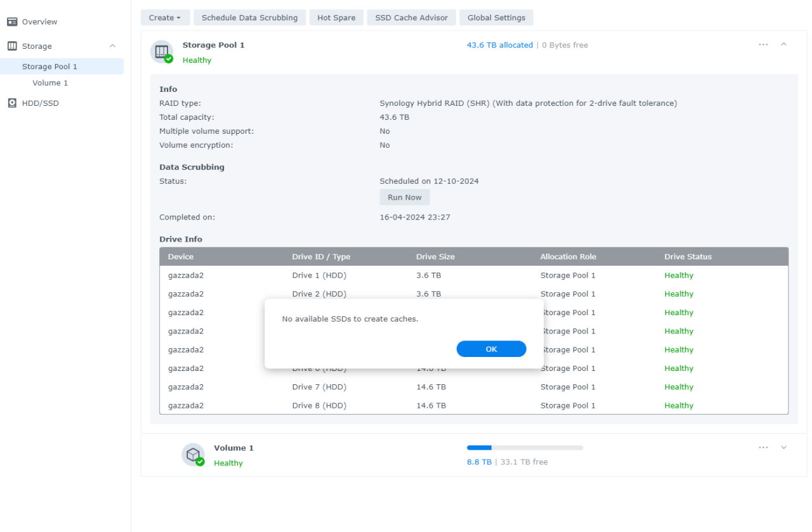Click the HDD/SSD drive icon

pos(12,103)
